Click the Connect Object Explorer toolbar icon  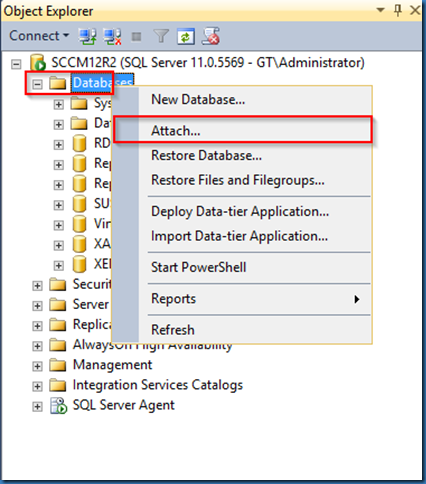[x=87, y=36]
